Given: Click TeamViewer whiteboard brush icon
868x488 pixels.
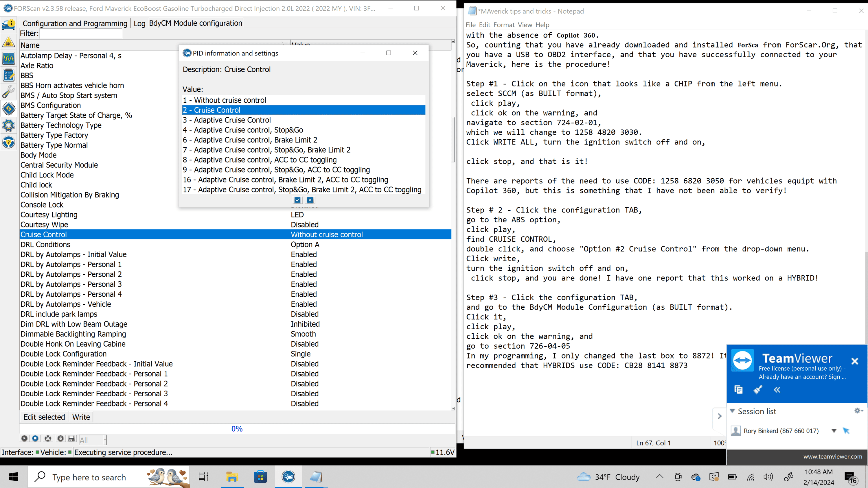Looking at the screenshot, I should point(758,390).
